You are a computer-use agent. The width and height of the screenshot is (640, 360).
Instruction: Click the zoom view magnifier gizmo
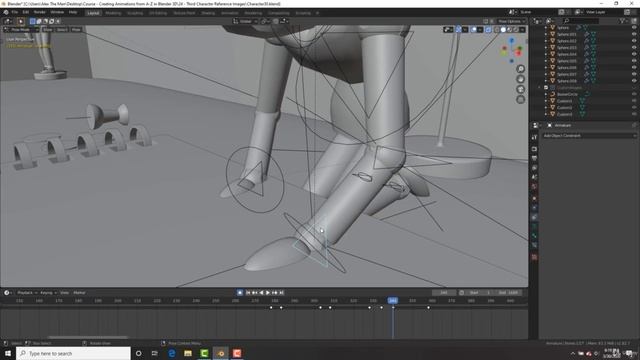[x=520, y=69]
